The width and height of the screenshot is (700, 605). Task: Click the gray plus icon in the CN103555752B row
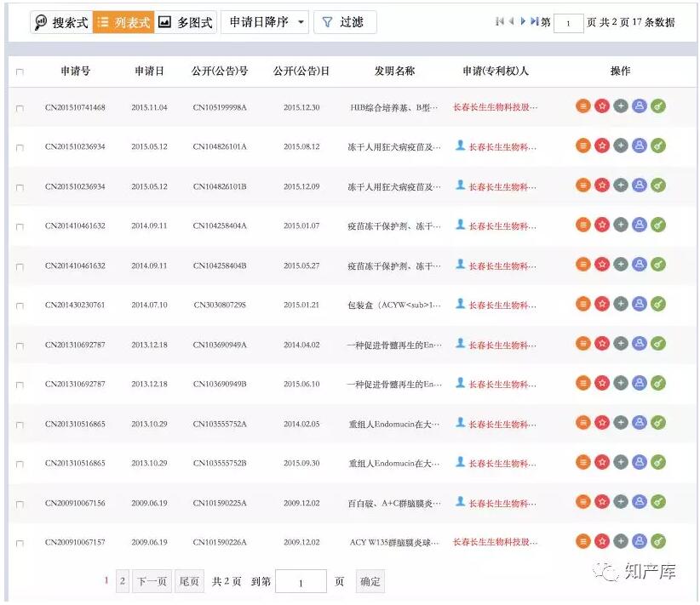(621, 462)
